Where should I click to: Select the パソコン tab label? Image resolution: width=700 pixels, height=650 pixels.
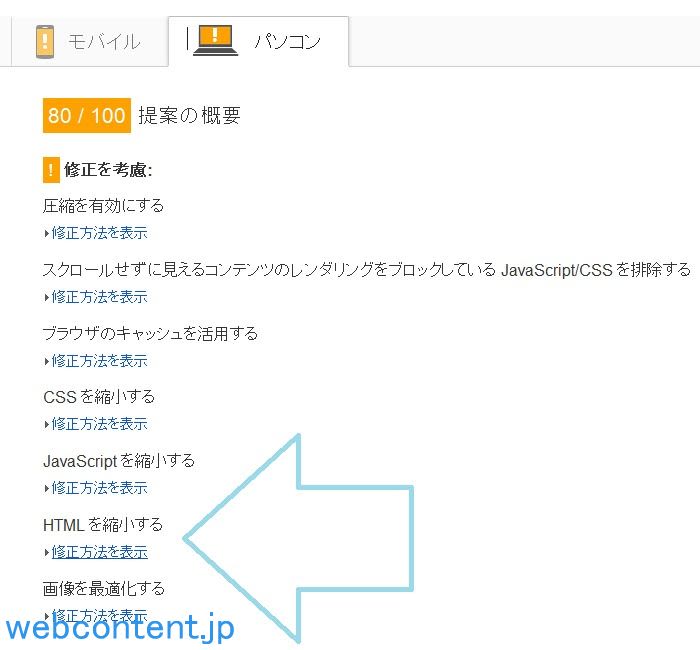point(287,42)
